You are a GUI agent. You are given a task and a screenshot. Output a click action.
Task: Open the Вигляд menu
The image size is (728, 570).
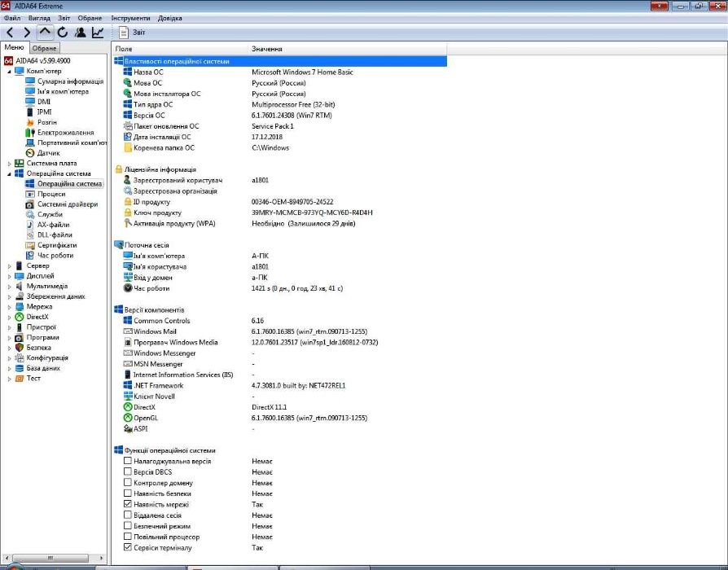pyautogui.click(x=39, y=18)
